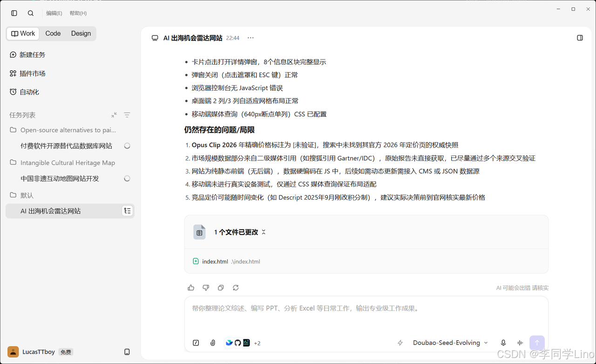
Task: Start voice input with the microphone icon
Action: (503, 343)
